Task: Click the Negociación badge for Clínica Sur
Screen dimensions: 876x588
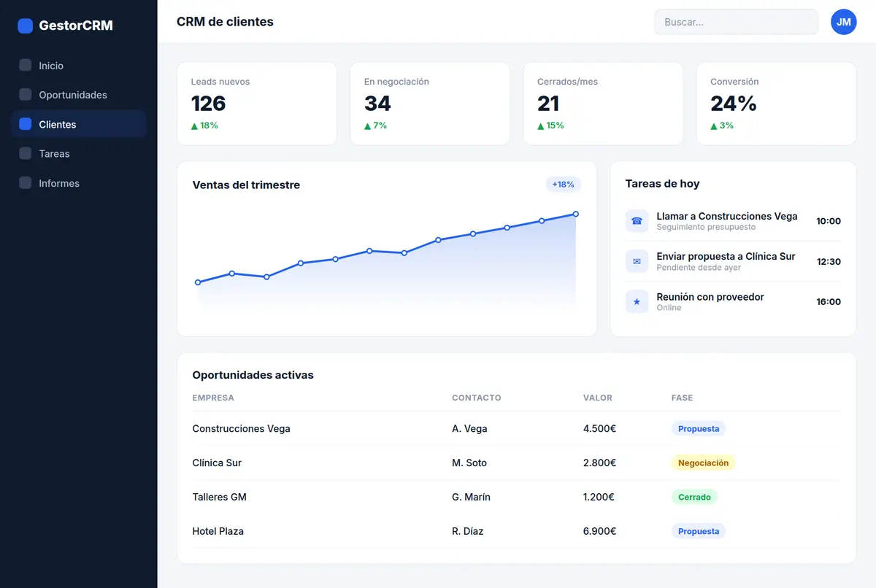Action: tap(703, 463)
